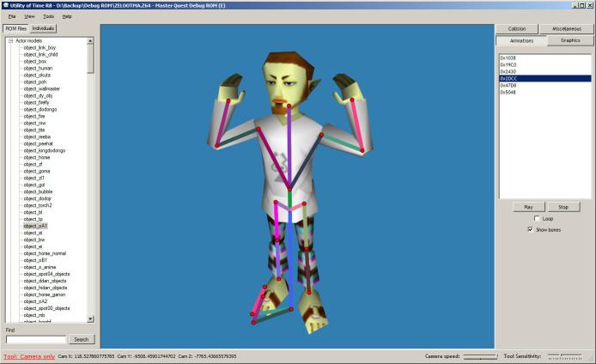Screen dimensions: 596x364
Task: Click the tree scrollbar down arrow
Action: [x=90, y=319]
